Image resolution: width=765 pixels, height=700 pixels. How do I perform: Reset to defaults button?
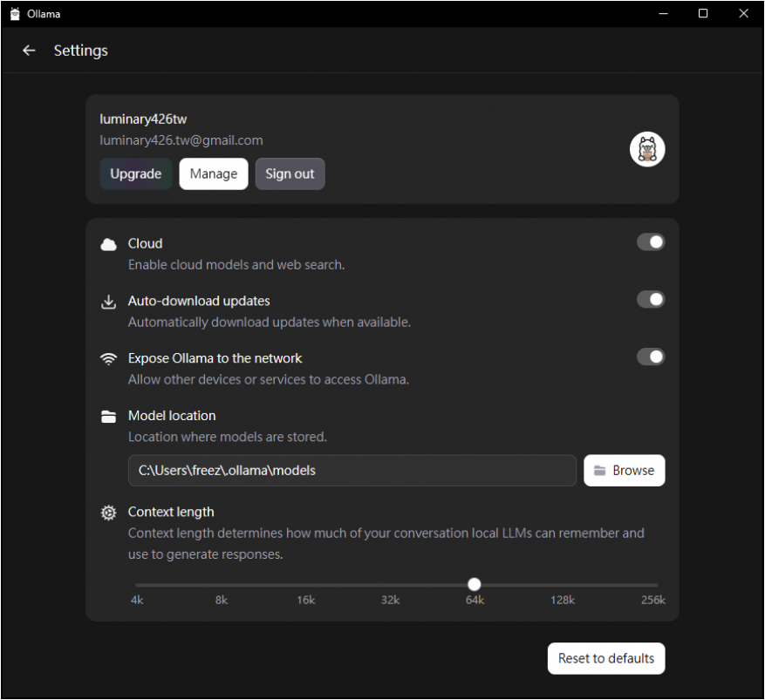point(606,658)
